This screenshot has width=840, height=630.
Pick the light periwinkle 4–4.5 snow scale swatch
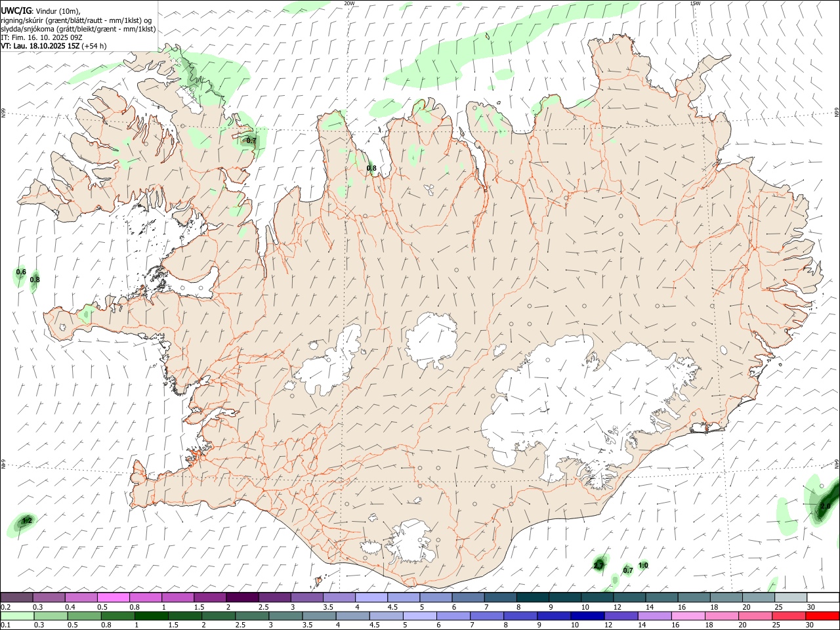point(371,598)
